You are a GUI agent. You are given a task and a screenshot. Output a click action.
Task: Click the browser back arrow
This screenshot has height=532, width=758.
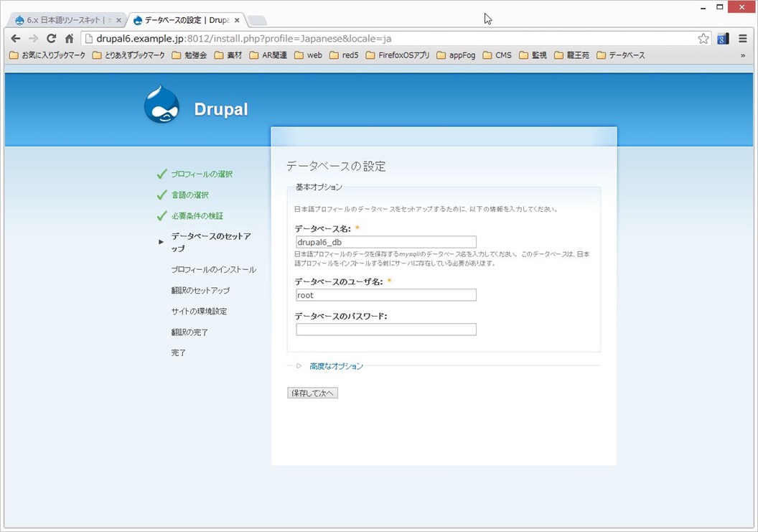coord(16,39)
